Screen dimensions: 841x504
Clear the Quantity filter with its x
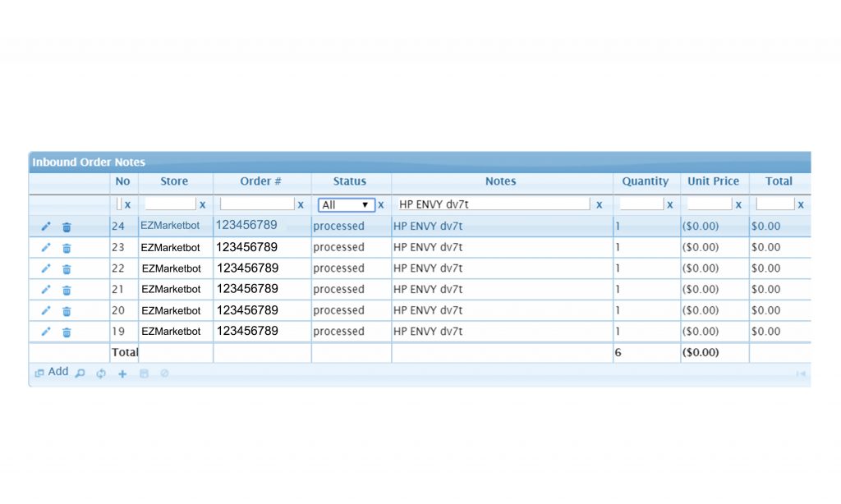pyautogui.click(x=670, y=204)
